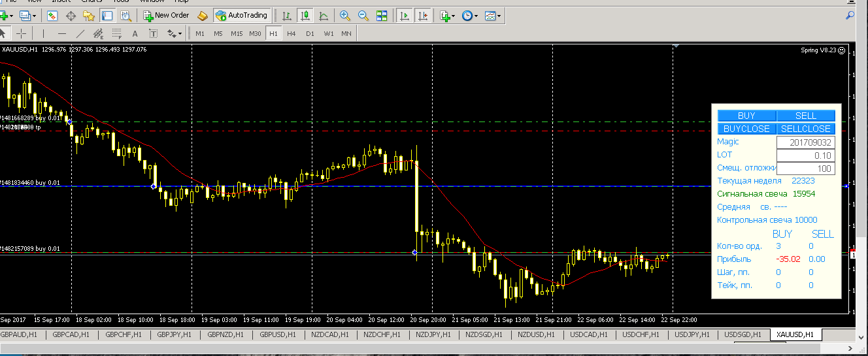Toggle the Terminal panel icon
This screenshot has height=356, width=868.
(x=108, y=15)
